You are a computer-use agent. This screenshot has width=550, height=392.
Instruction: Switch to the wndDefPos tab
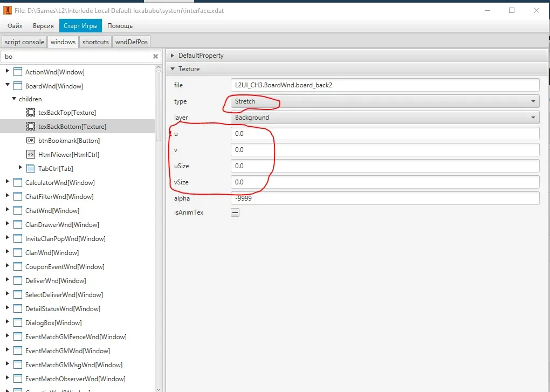pyautogui.click(x=132, y=42)
